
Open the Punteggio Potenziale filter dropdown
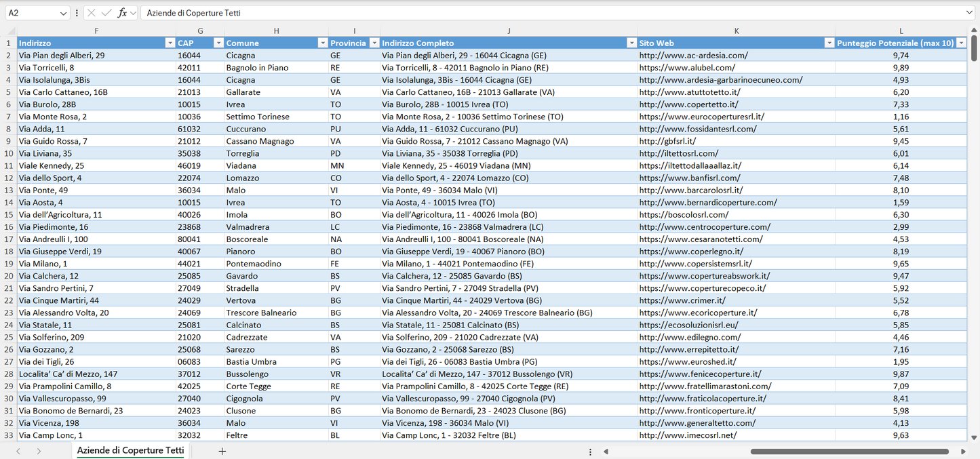point(960,42)
